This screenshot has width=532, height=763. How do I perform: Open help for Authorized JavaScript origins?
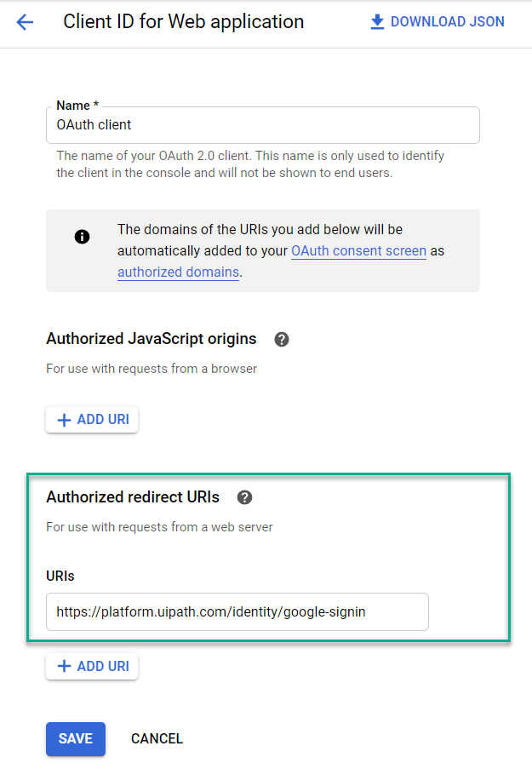pos(281,339)
